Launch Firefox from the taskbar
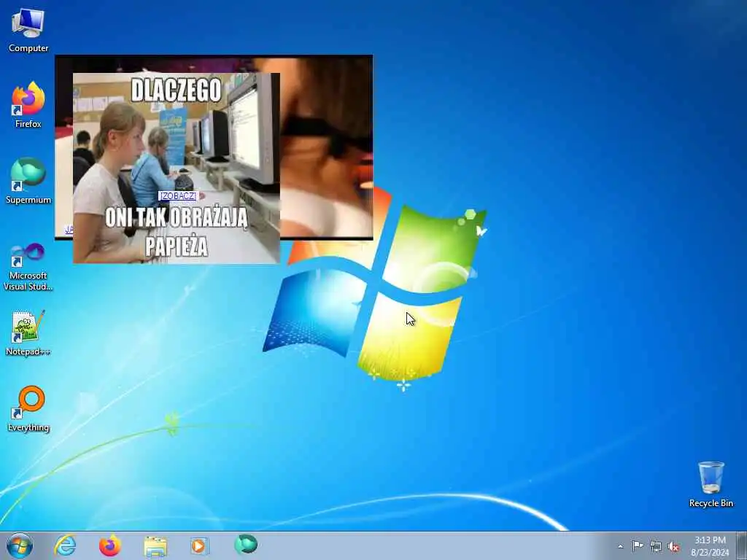Viewport: 747px width, 560px height. [110, 545]
